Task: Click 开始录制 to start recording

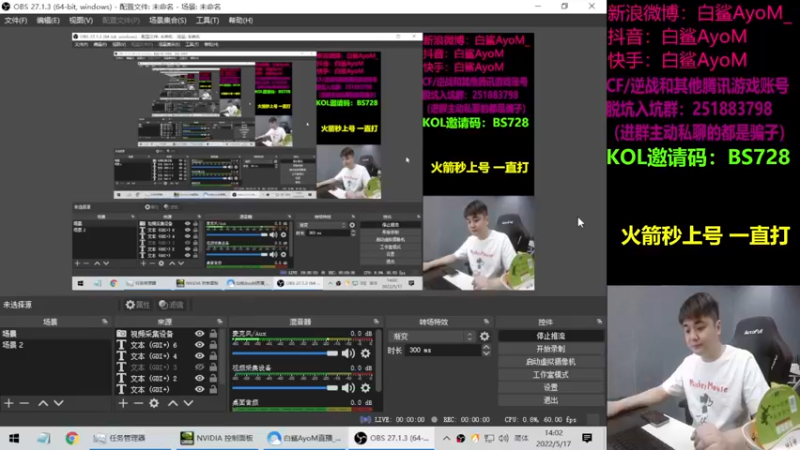Action: pyautogui.click(x=551, y=349)
